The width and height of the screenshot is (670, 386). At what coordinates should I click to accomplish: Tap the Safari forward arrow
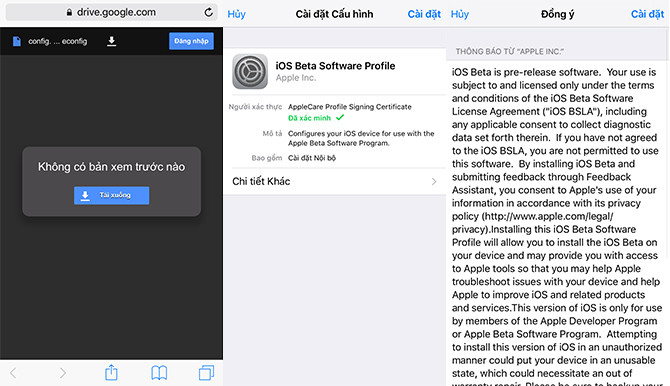click(x=63, y=373)
